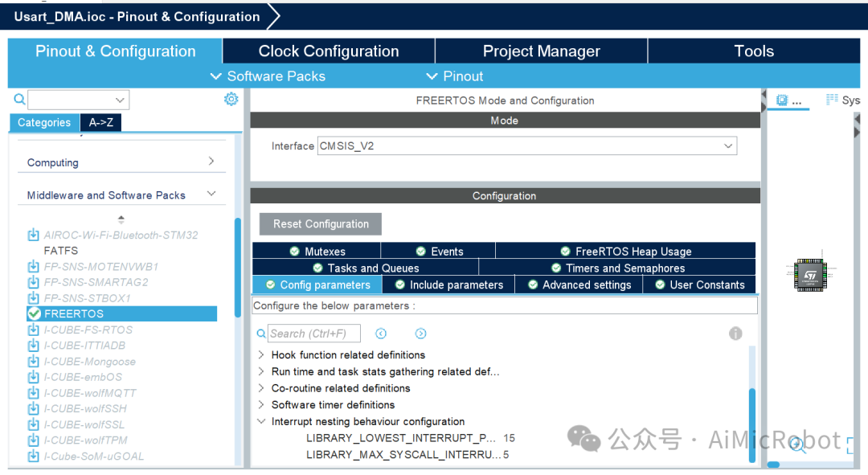Click download icon next to FP-SNS-SMARTAG2
This screenshot has width=868, height=475.
[33, 282]
